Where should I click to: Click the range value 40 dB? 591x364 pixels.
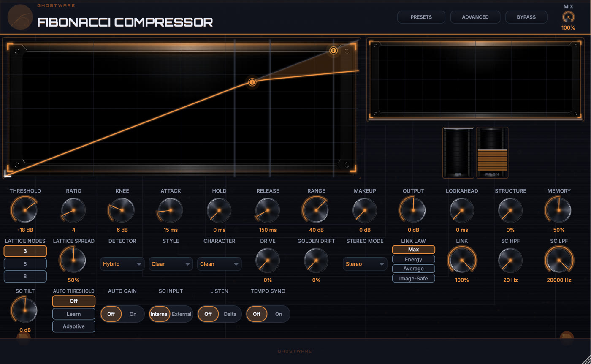click(316, 230)
